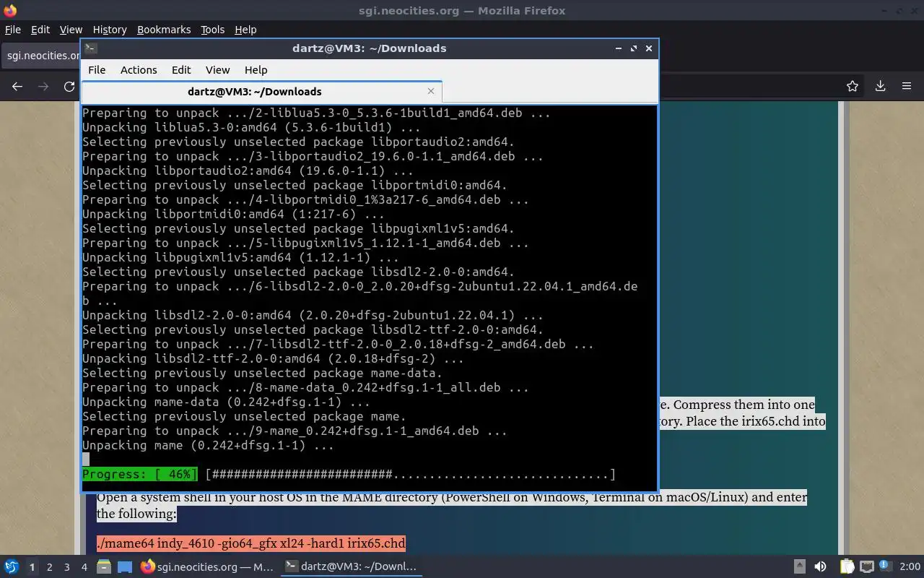Switch to workspace 3
Image resolution: width=924 pixels, height=578 pixels.
pyautogui.click(x=66, y=567)
